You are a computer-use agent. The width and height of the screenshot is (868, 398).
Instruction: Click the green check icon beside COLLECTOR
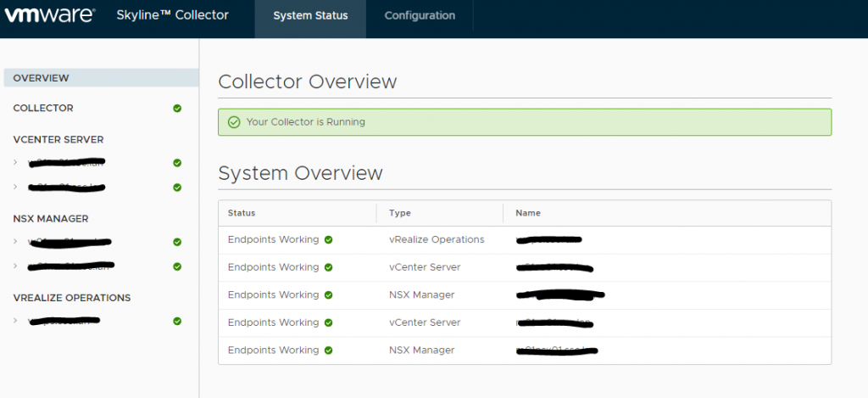pyautogui.click(x=177, y=108)
